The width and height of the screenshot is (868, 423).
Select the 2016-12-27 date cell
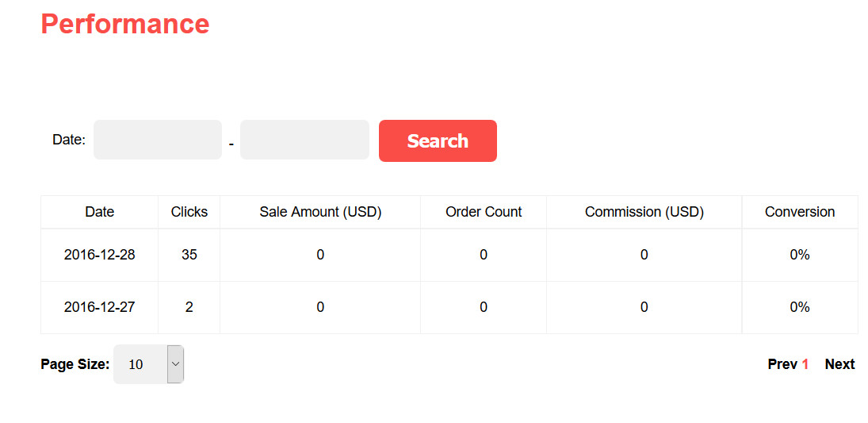pos(100,307)
